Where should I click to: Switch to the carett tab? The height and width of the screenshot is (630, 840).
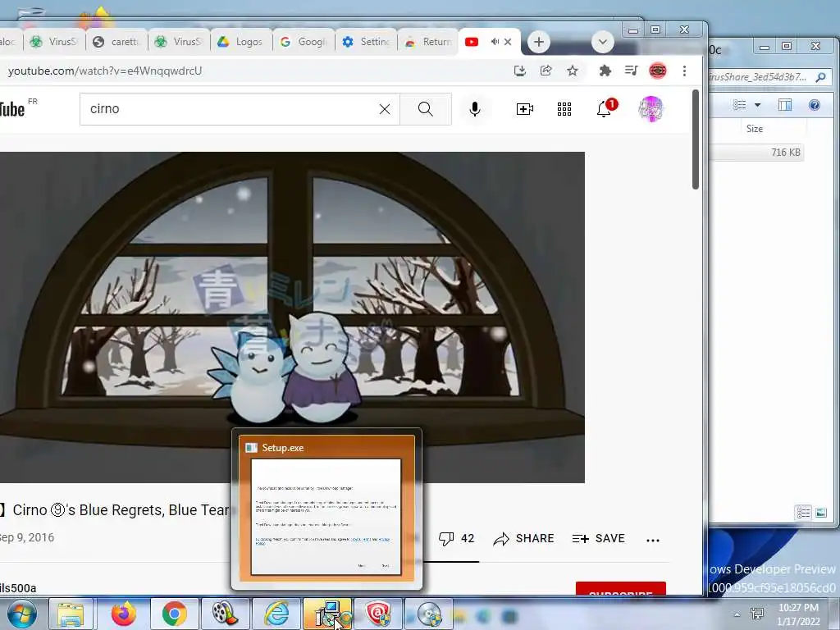click(x=116, y=42)
